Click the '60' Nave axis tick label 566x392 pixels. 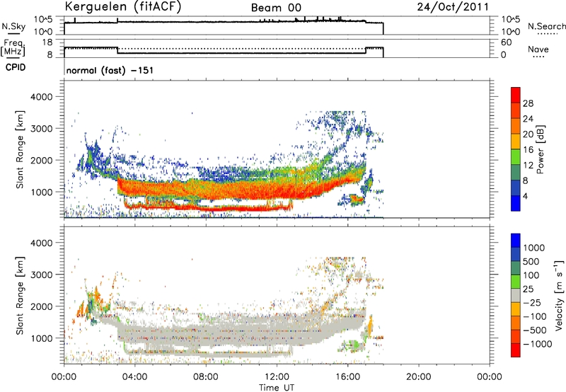tap(507, 42)
